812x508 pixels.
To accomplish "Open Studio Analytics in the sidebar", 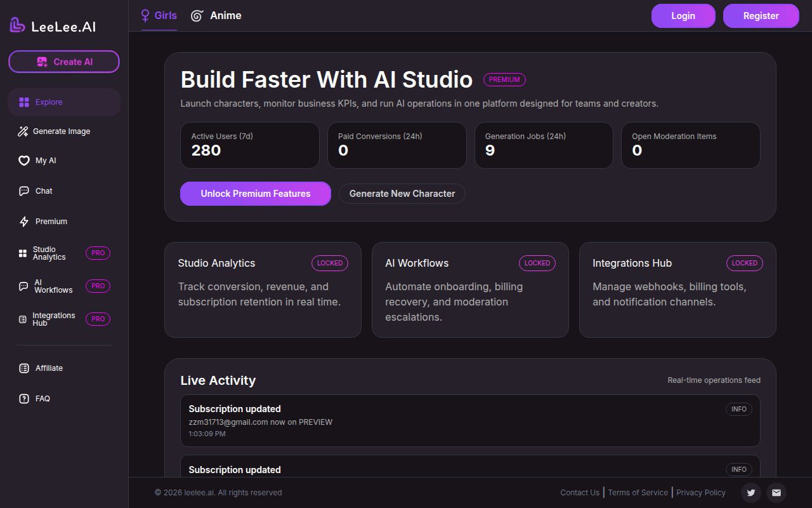I will 49,253.
